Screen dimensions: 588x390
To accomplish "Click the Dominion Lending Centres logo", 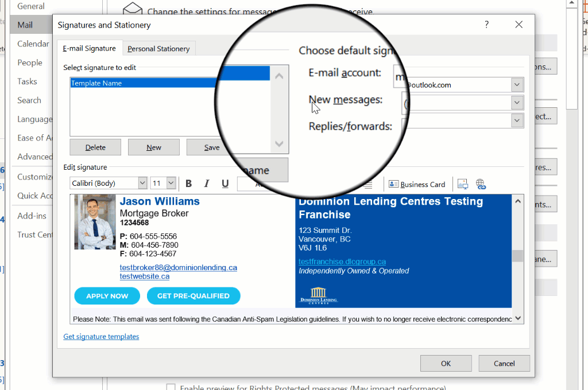I will pyautogui.click(x=319, y=295).
